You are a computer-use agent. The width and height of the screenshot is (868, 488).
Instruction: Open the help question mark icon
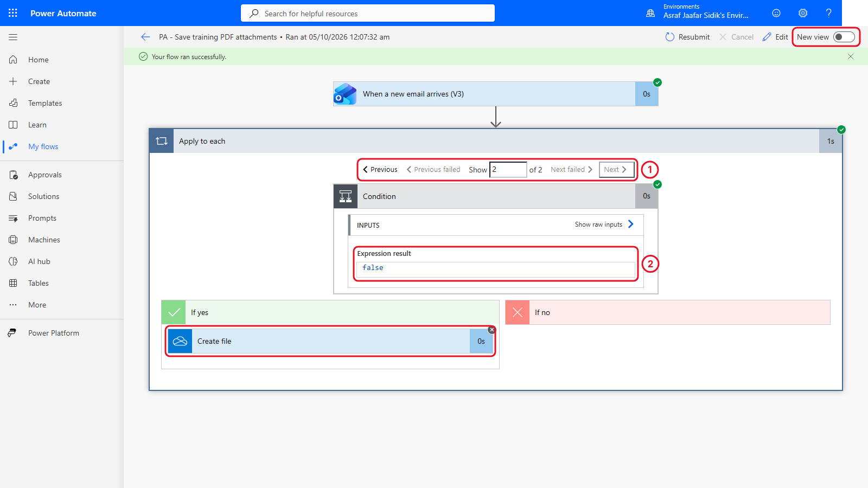[x=828, y=13]
